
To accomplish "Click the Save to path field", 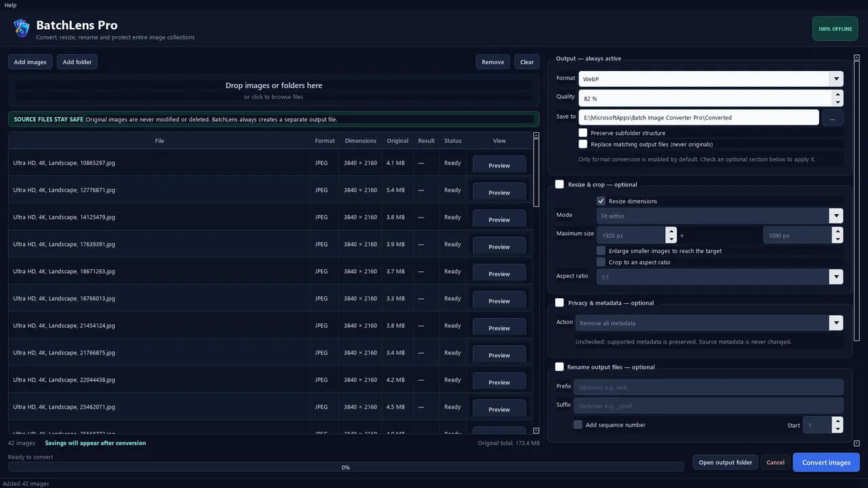I will point(698,117).
